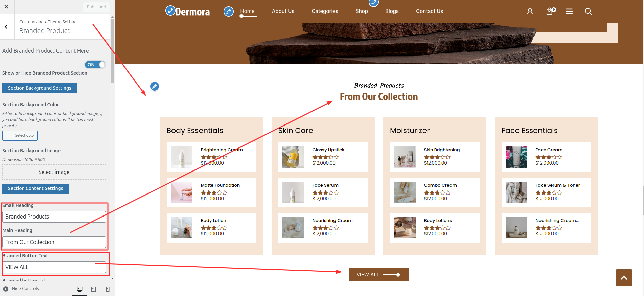Click the Section Content Settings button
This screenshot has width=644, height=296.
tap(36, 189)
